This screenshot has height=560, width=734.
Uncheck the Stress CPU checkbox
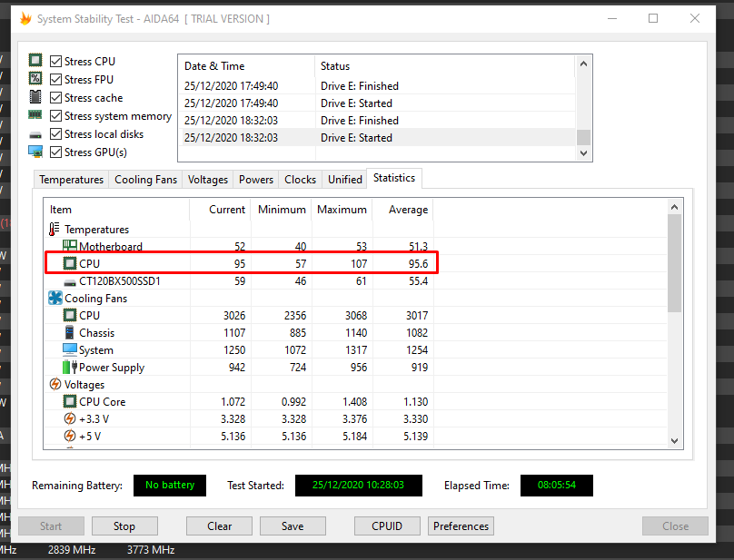(55, 62)
